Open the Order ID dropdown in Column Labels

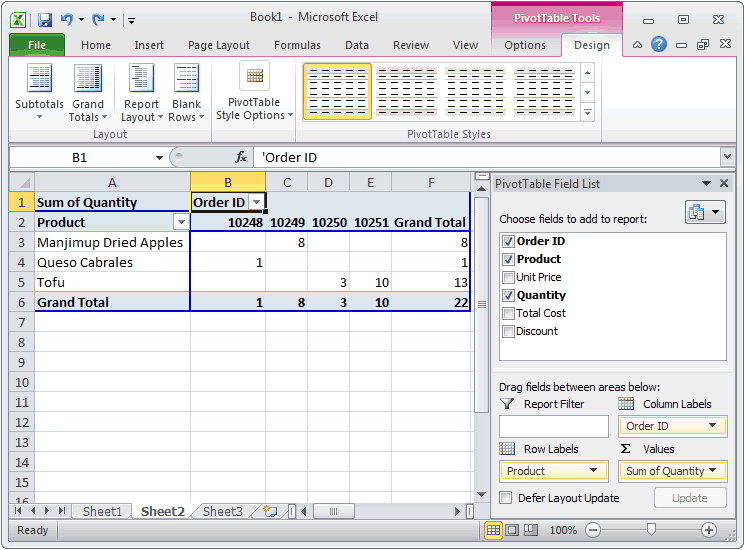click(x=713, y=426)
